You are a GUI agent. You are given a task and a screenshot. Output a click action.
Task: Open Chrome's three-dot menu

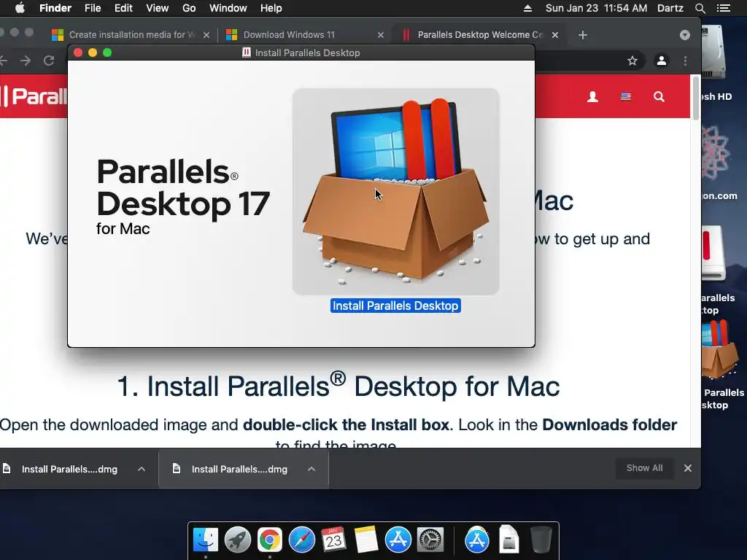coord(685,61)
